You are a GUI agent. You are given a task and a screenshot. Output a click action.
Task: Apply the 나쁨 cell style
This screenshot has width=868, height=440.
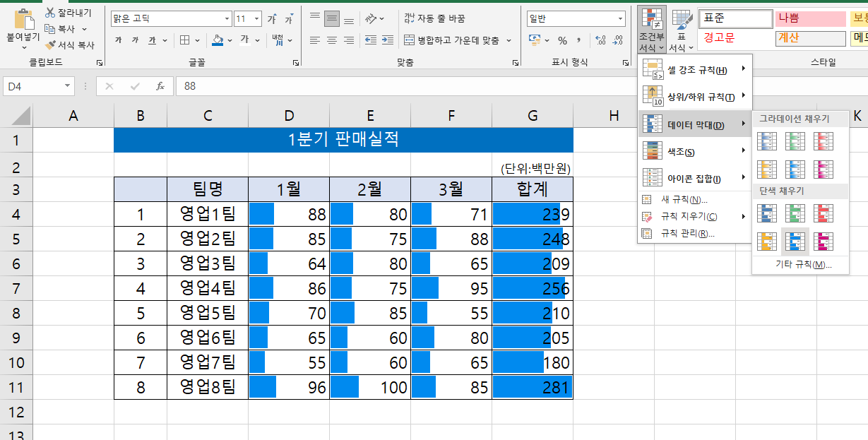point(810,18)
